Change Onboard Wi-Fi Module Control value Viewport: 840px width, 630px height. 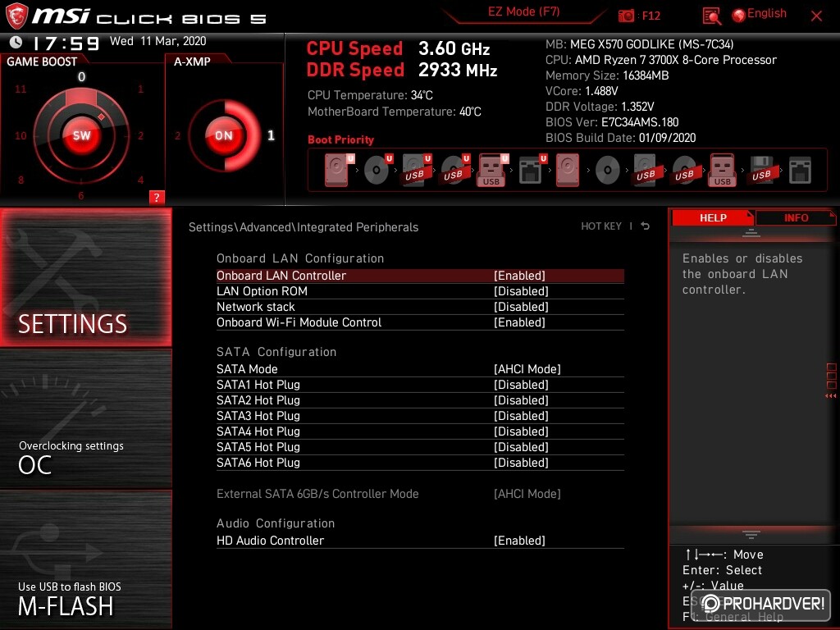[519, 322]
